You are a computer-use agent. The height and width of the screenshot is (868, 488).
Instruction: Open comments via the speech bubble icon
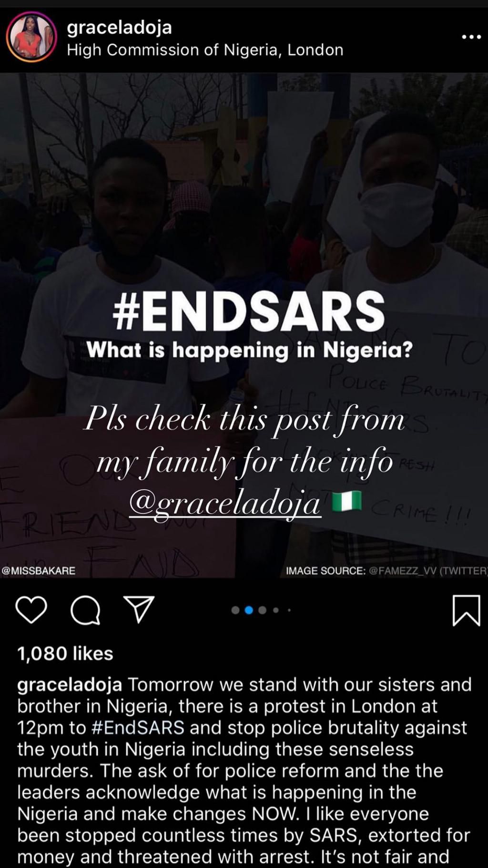pos(85,610)
